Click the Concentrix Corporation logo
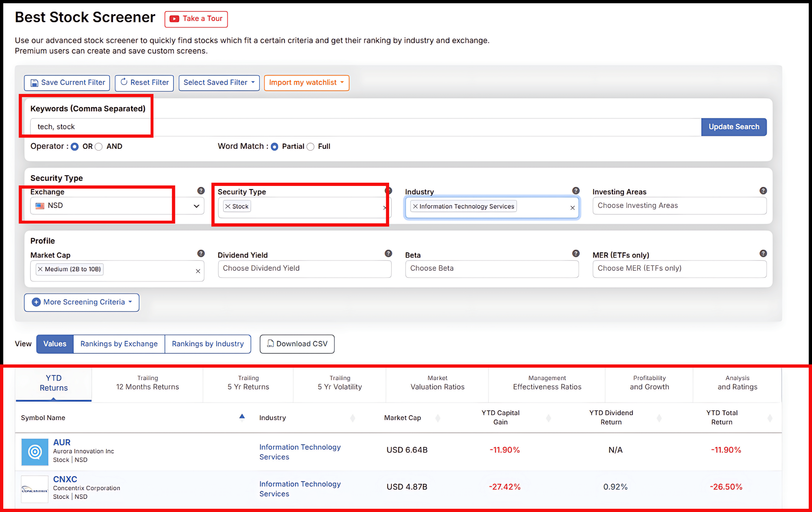Image resolution: width=812 pixels, height=512 pixels. [x=35, y=489]
